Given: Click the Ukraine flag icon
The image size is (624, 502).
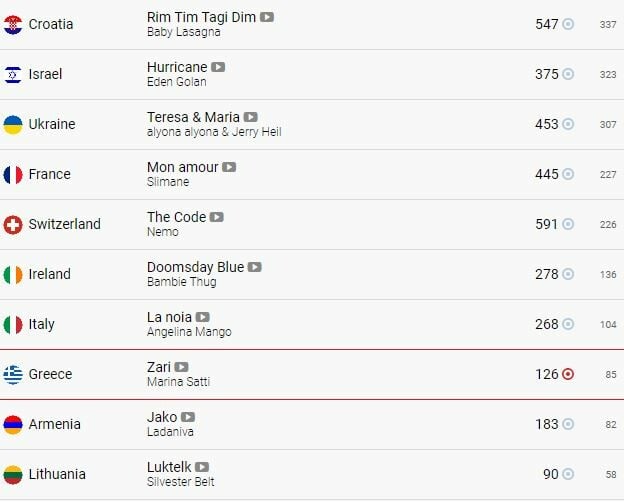Looking at the screenshot, I should tap(13, 124).
